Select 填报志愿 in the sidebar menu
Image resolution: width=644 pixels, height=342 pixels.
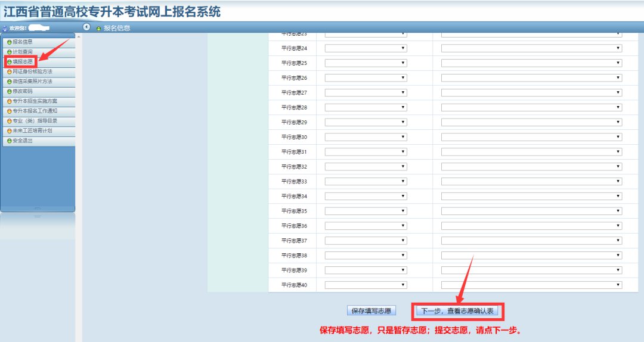click(38, 61)
